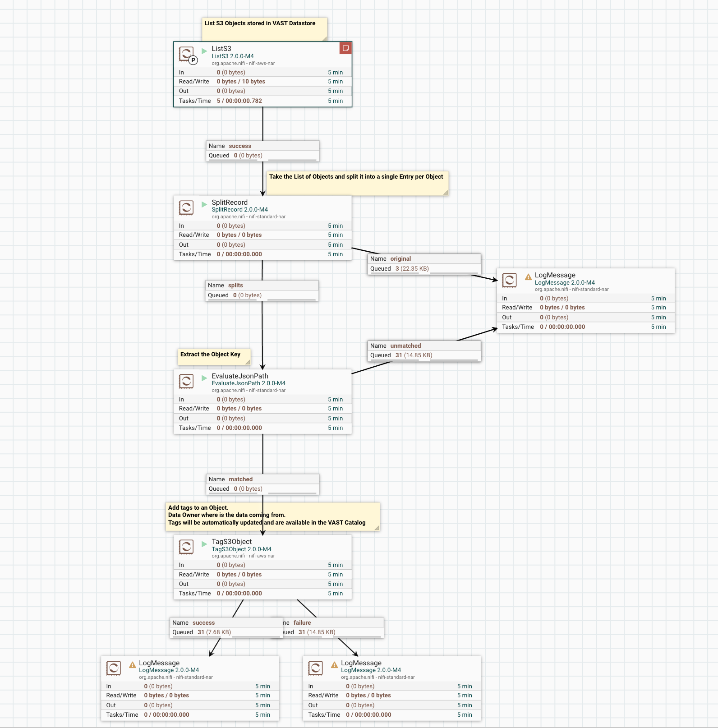Select the 'splits' connection queue label

pos(262,290)
